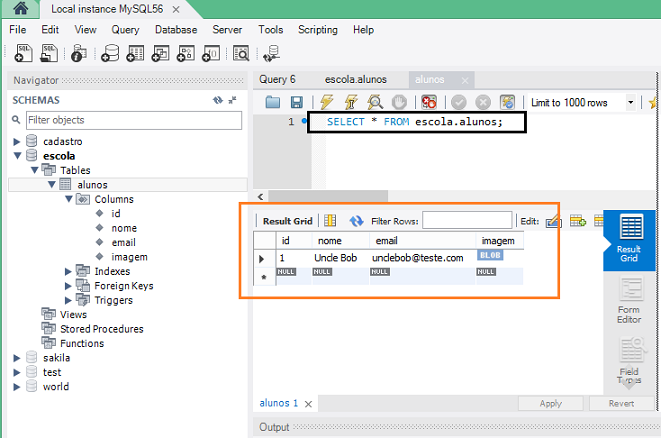Click the Filter Rows input field
This screenshot has width=661, height=438.
tap(467, 220)
